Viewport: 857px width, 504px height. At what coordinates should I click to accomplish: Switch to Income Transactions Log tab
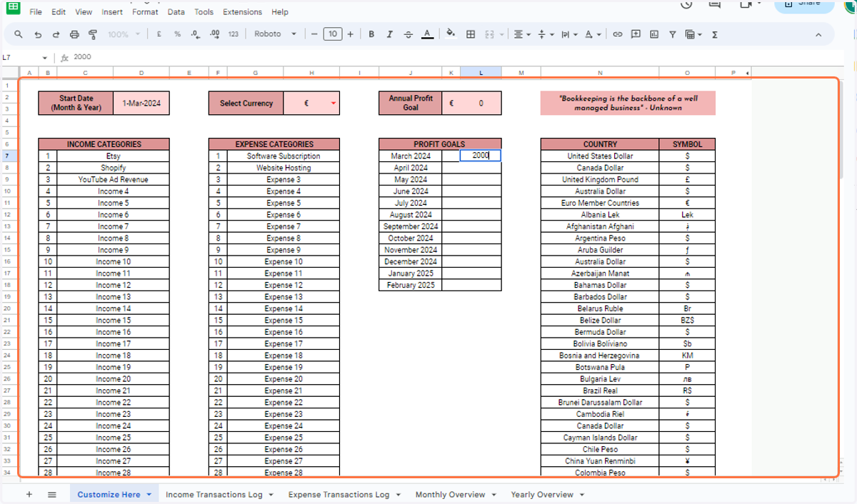pos(214,494)
